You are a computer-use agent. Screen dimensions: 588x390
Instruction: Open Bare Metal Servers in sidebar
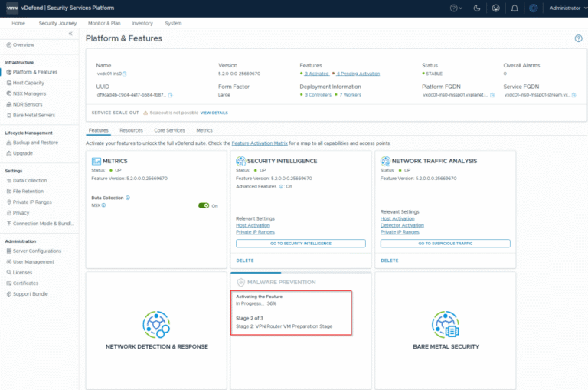(x=31, y=115)
